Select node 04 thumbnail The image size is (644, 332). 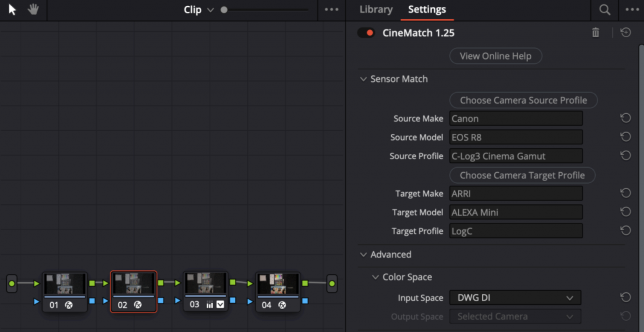278,283
